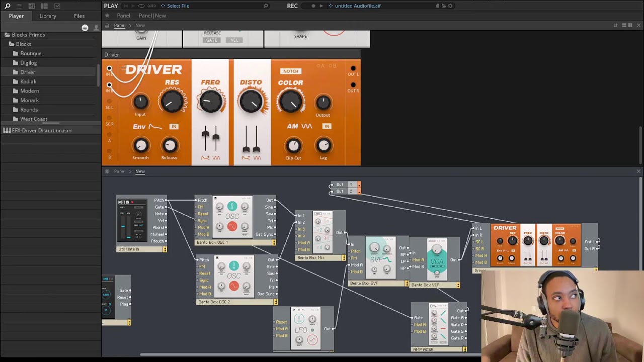The image size is (644, 362).
Task: Click the Output knob on Driver
Action: point(323,103)
